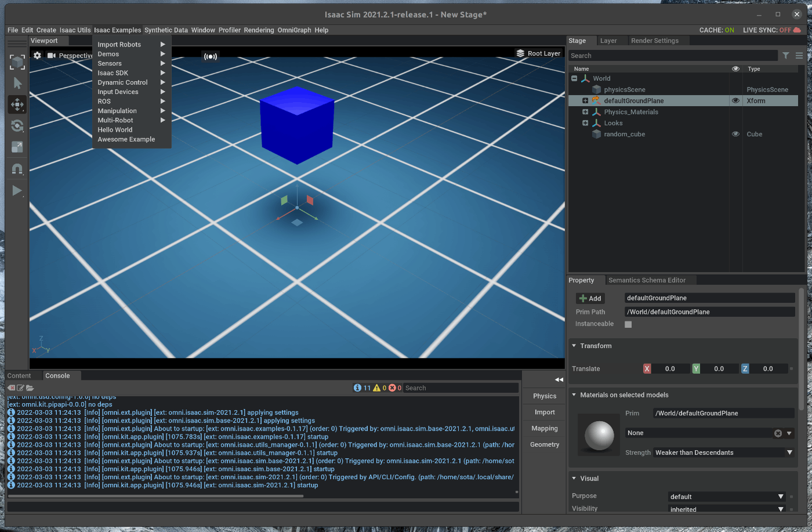Image resolution: width=812 pixels, height=532 pixels.
Task: Clear the None material with the x icon
Action: click(x=778, y=433)
